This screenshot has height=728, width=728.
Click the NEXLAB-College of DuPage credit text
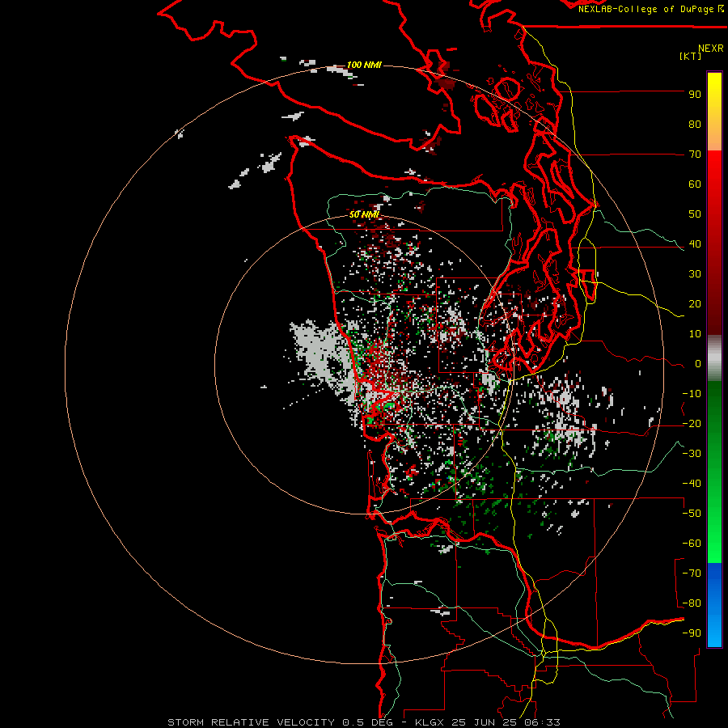(647, 9)
